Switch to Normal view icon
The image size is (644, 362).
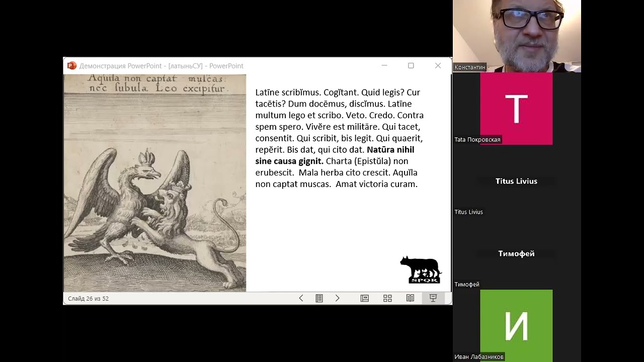tap(365, 298)
